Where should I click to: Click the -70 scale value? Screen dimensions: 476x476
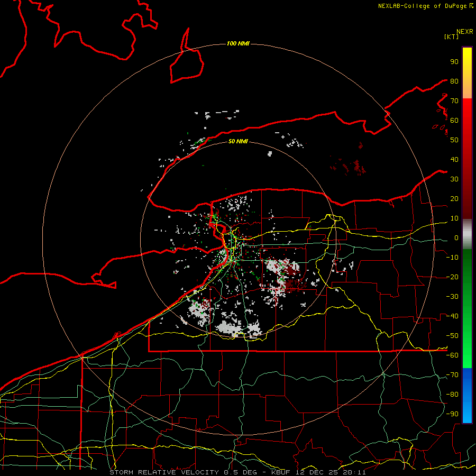(x=452, y=374)
